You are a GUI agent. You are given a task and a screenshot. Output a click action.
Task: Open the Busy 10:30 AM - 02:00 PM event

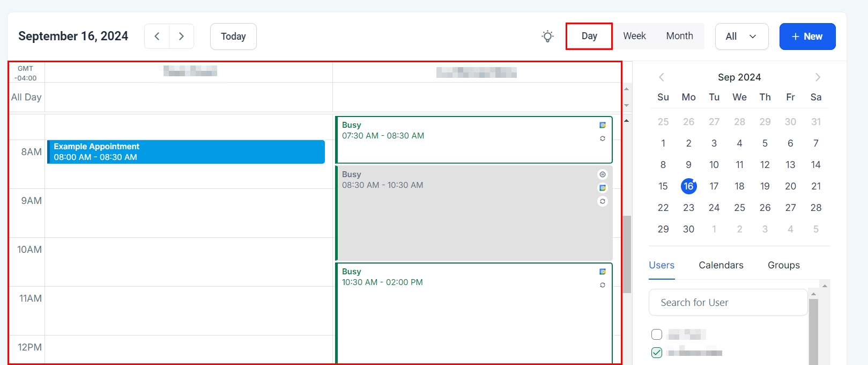pos(473,313)
